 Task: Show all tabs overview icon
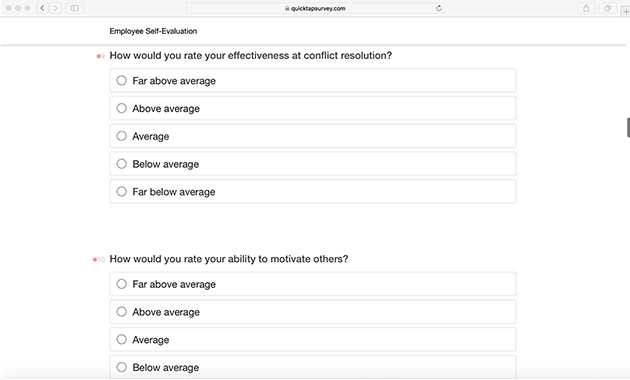(x=608, y=8)
